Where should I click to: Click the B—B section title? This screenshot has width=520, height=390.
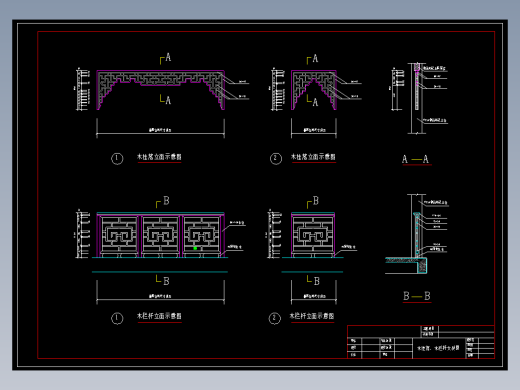[x=417, y=296]
